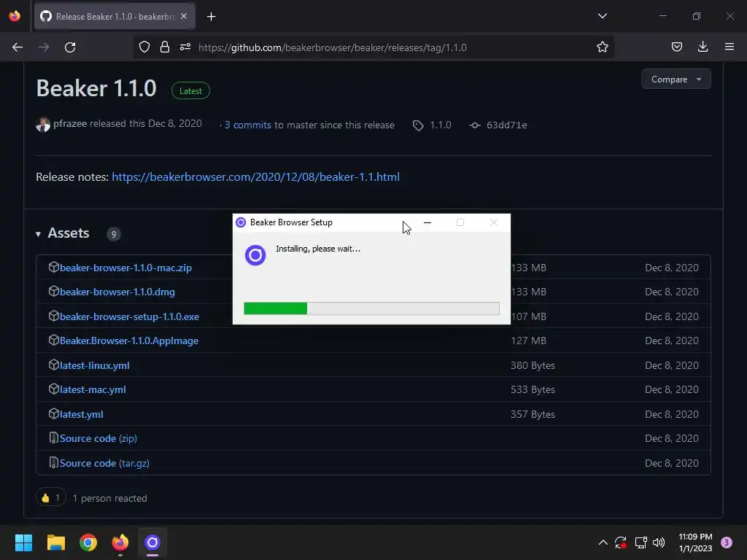The height and width of the screenshot is (560, 747).
Task: Open Firefox hamburger application menu
Action: tap(729, 47)
